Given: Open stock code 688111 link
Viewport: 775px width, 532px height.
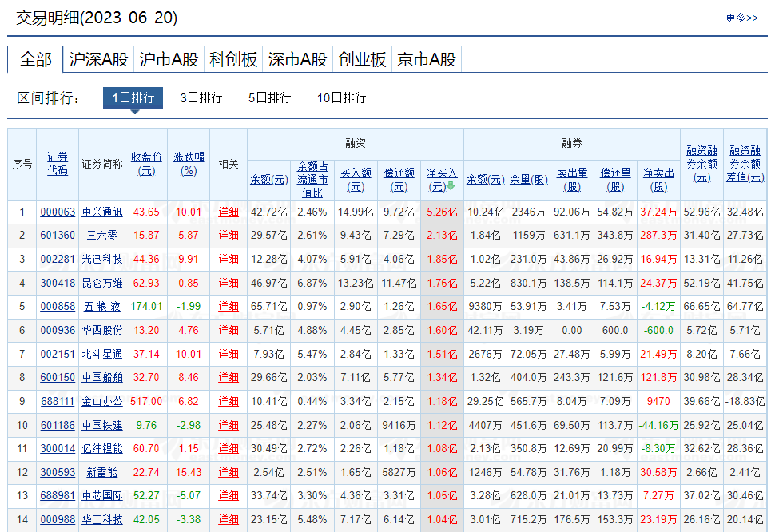Looking at the screenshot, I should [58, 401].
